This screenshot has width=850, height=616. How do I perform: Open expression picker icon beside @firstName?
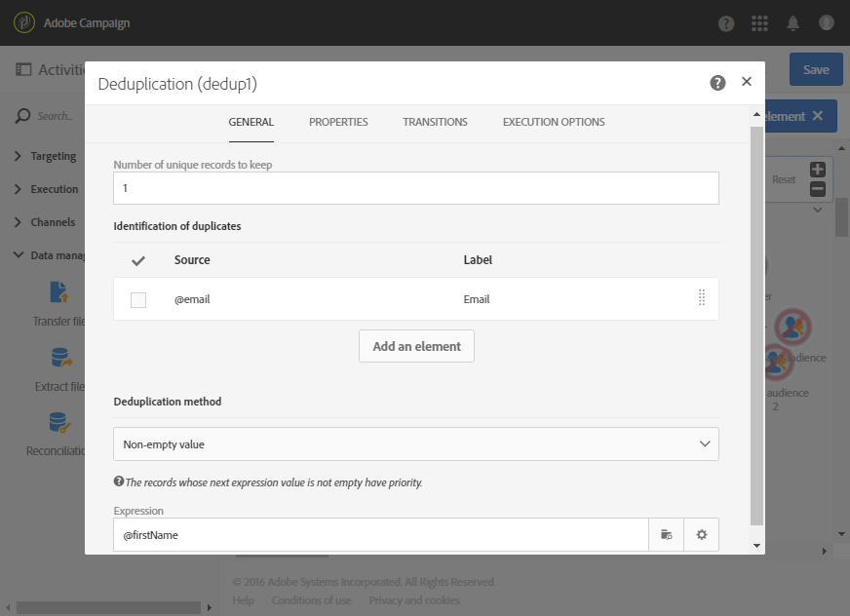tap(667, 534)
